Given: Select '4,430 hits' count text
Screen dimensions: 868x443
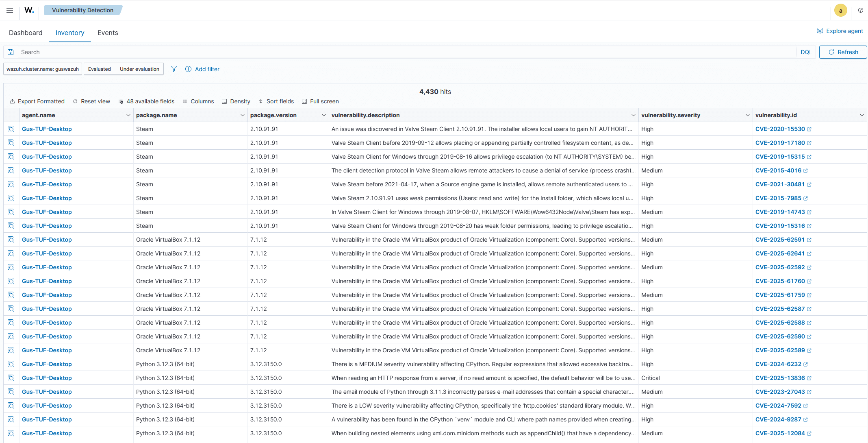Looking at the screenshot, I should pyautogui.click(x=435, y=92).
